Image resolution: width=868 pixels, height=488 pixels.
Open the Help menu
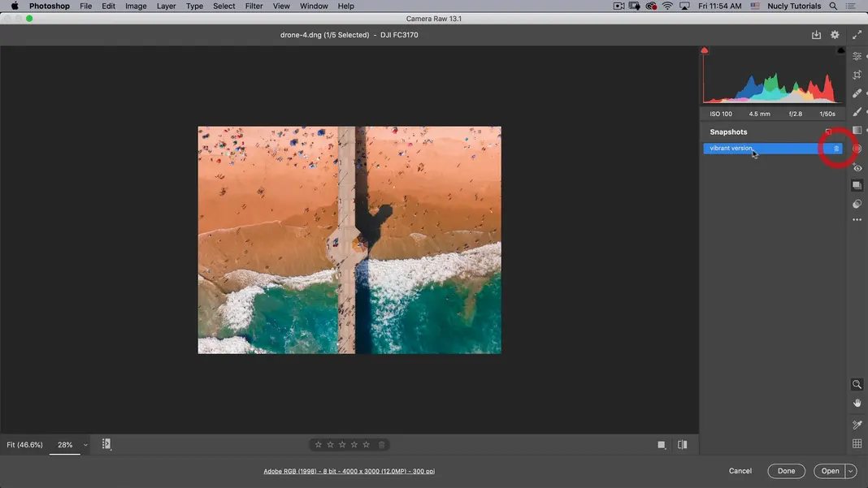click(x=346, y=6)
